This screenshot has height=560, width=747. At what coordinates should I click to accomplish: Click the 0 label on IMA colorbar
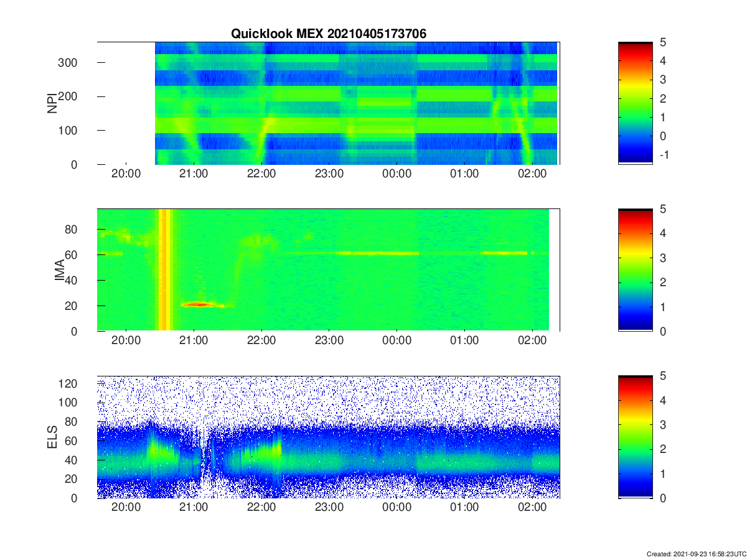664,331
